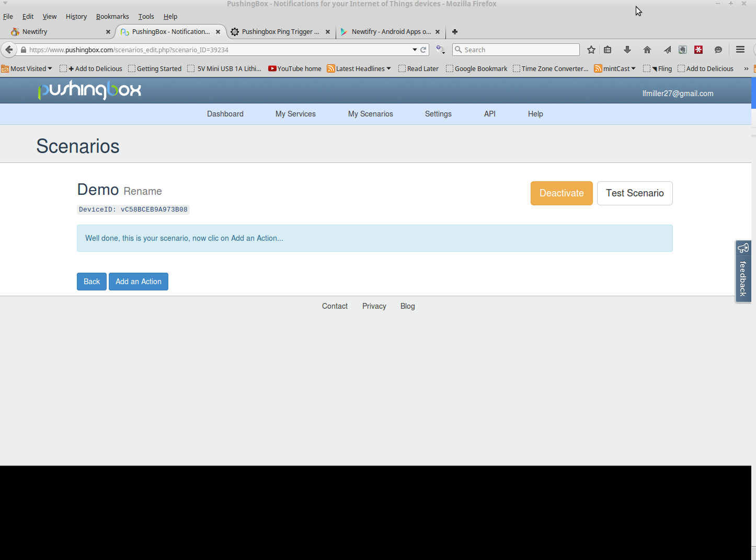This screenshot has height=560, width=756.
Task: Open the Tools menu
Action: 146,17
